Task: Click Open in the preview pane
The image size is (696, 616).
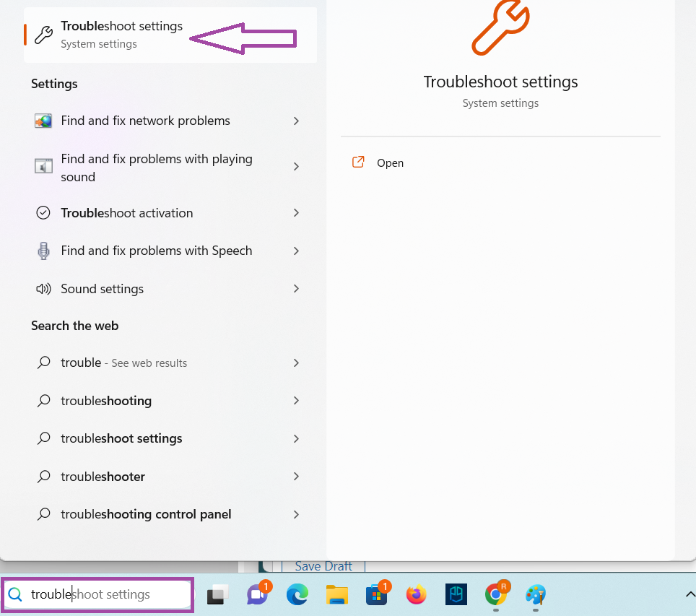Action: (x=390, y=163)
